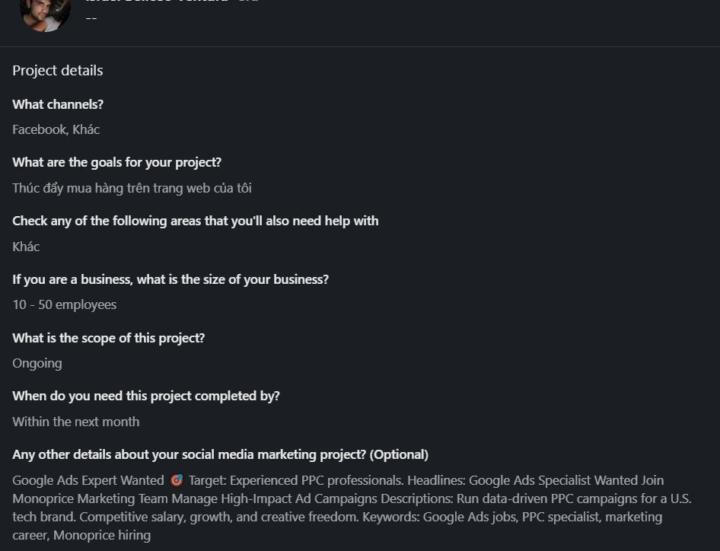The height and width of the screenshot is (551, 720).
Task: Click the dashes below the client name
Action: 91,17
